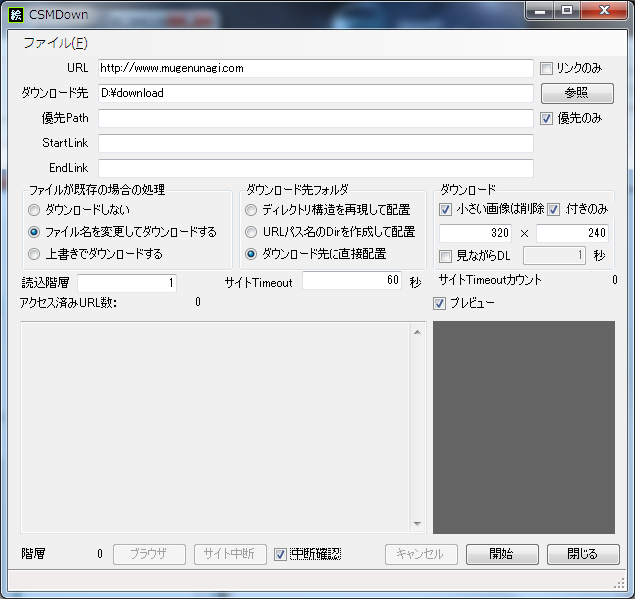This screenshot has width=635, height=599.
Task: Click the ブラウザ button
Action: point(149,554)
